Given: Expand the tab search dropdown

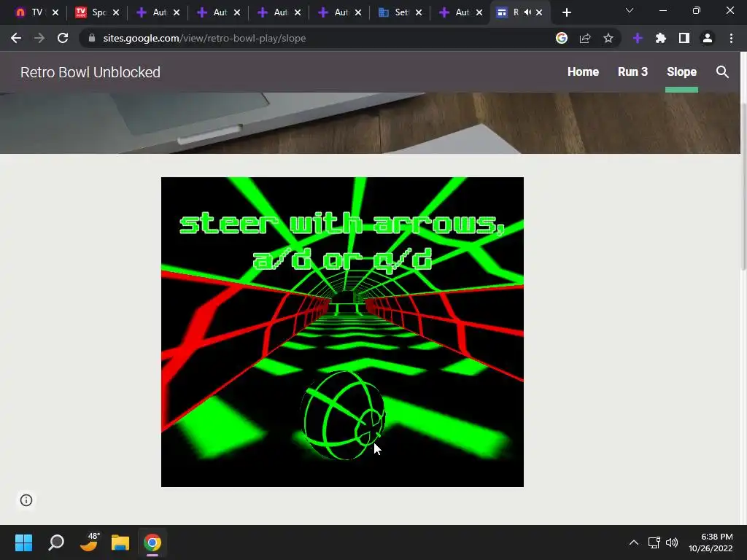Looking at the screenshot, I should click(x=630, y=10).
